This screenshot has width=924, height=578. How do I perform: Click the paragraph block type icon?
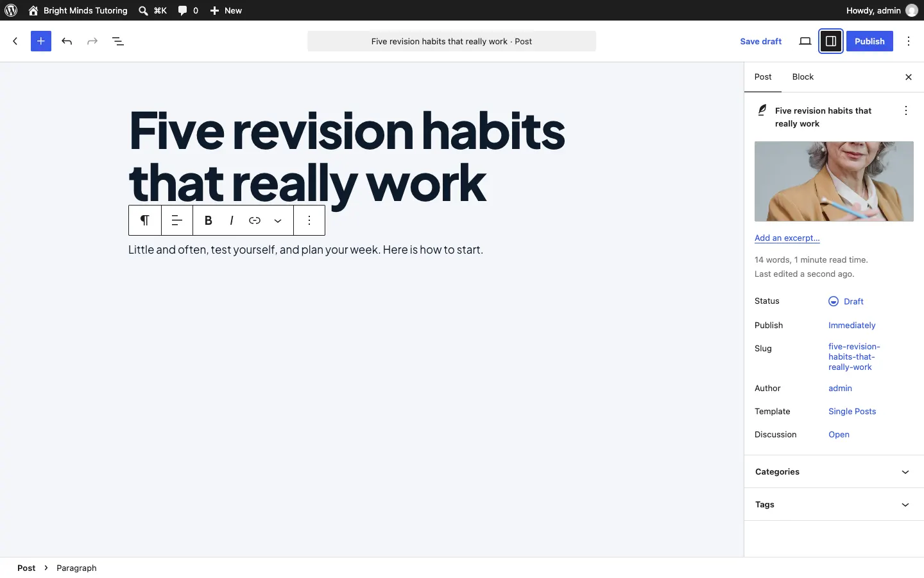145,220
